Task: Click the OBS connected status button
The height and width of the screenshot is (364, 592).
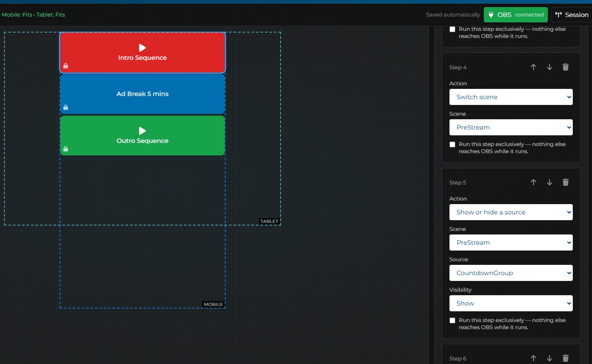Action: click(516, 15)
